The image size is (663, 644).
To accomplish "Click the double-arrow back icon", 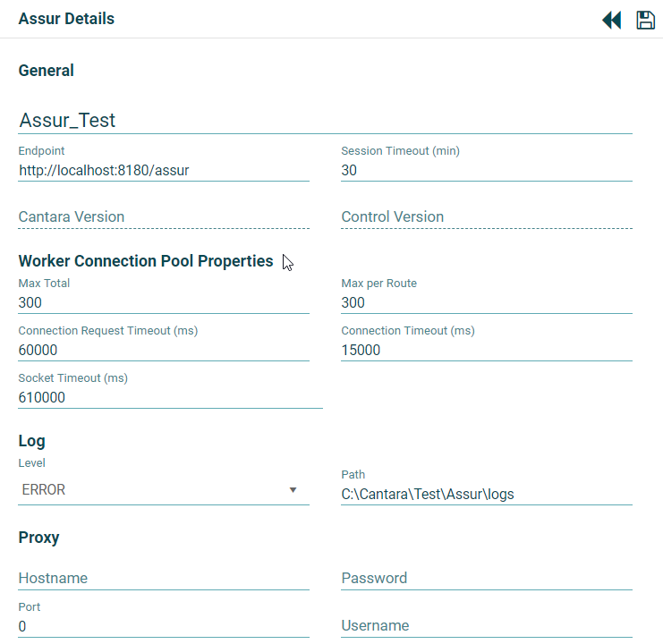I will click(x=611, y=20).
